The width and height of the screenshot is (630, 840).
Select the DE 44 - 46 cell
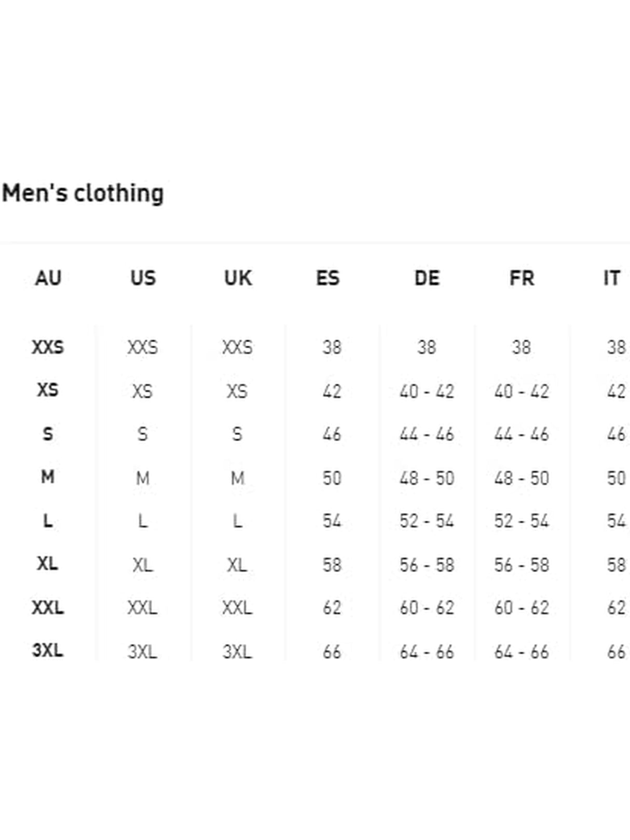427,434
